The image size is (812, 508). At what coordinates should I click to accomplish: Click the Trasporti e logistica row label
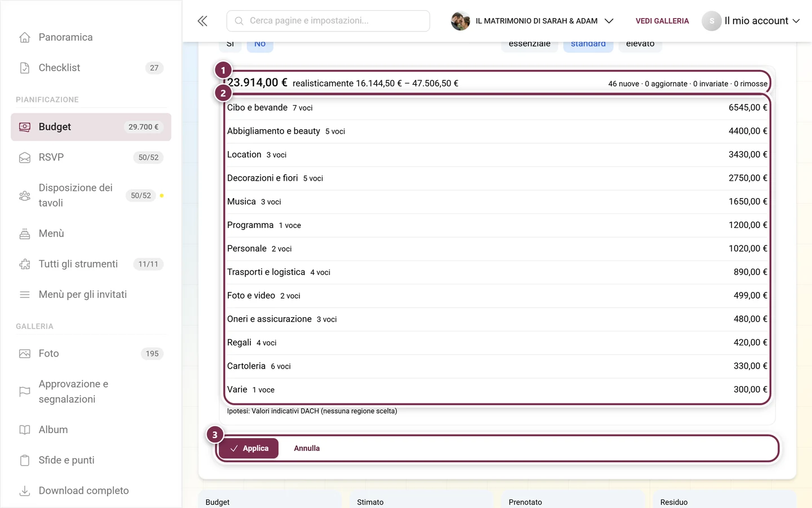[266, 272]
